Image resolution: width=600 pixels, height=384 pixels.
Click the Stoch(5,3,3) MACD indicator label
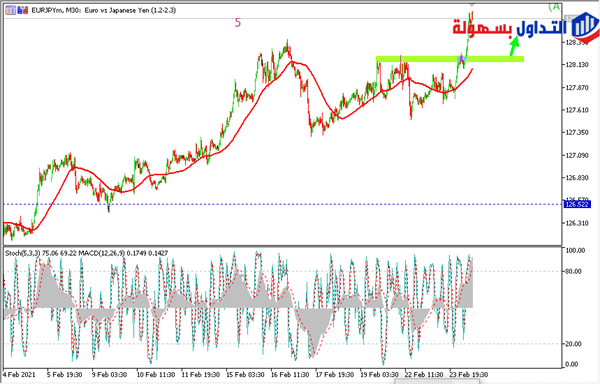tap(86, 253)
